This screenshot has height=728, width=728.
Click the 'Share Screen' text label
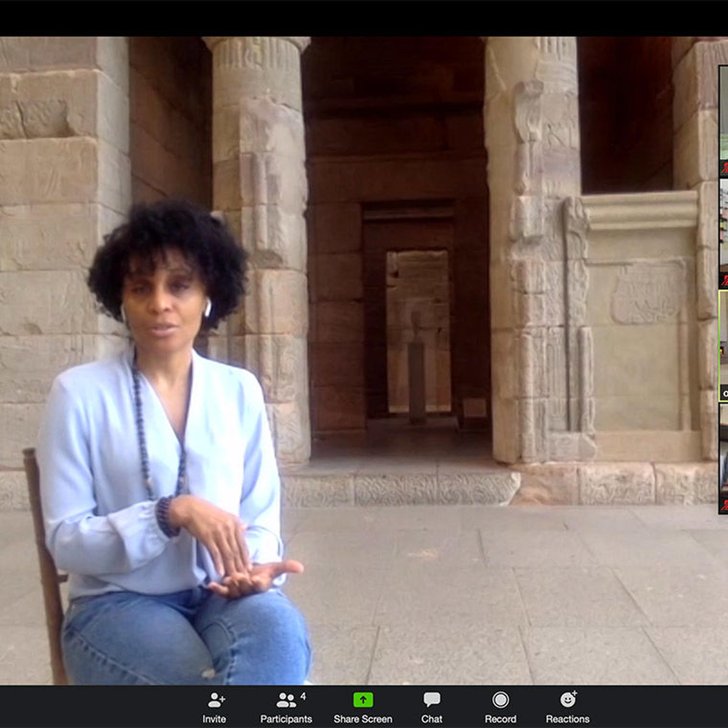click(363, 719)
